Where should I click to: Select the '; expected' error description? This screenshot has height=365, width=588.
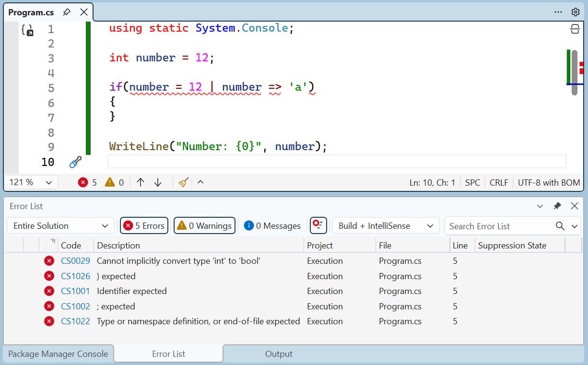[116, 306]
